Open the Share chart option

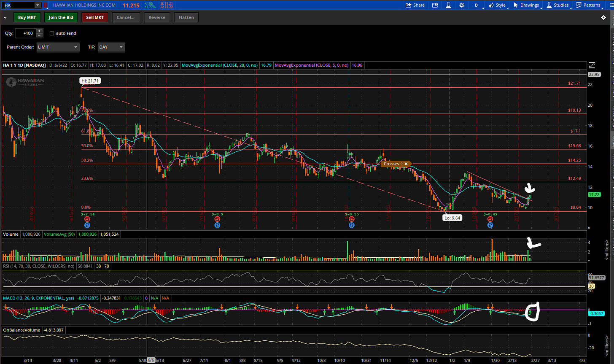415,5
